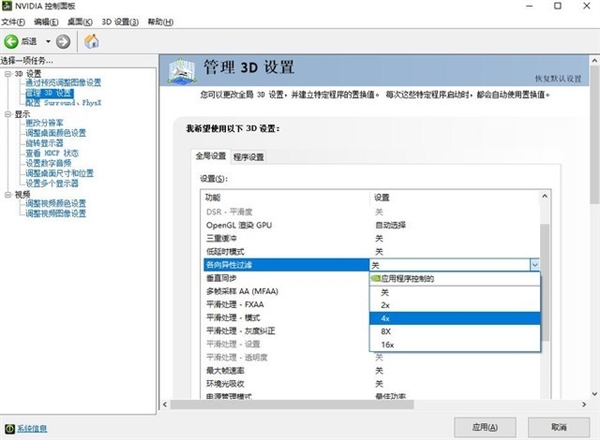This screenshot has height=440, width=600.
Task: Select the 低延时模式 row
Action: [x=371, y=252]
